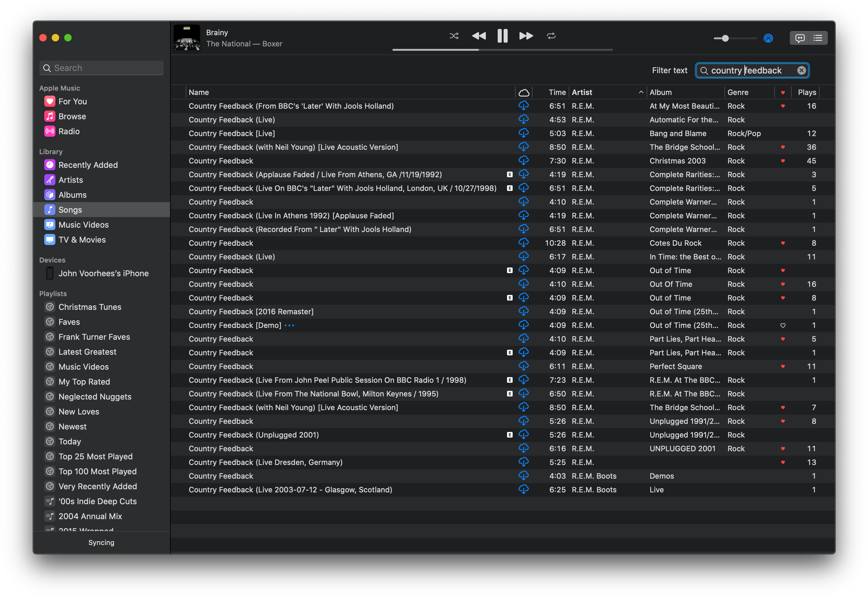Open the Frank Turner Faves playlist

point(94,337)
